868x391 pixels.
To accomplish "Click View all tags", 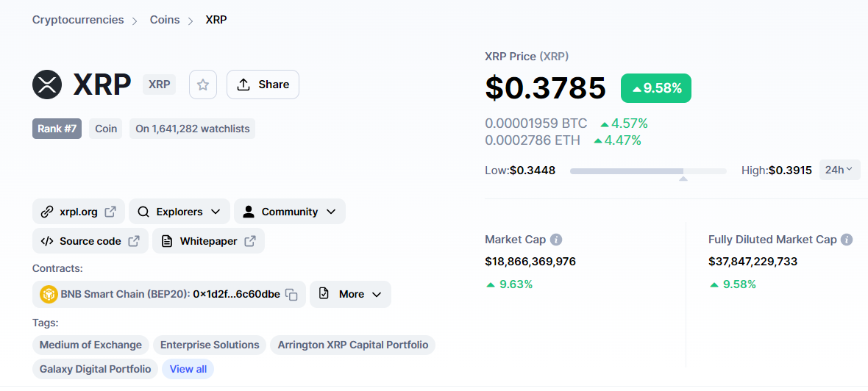I will pos(188,369).
